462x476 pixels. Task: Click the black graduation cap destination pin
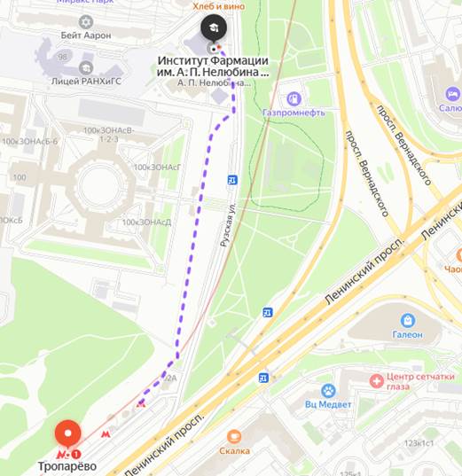coord(214,28)
